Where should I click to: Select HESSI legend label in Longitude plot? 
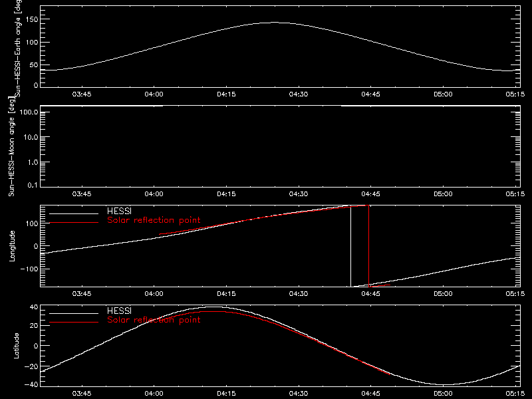[119, 211]
